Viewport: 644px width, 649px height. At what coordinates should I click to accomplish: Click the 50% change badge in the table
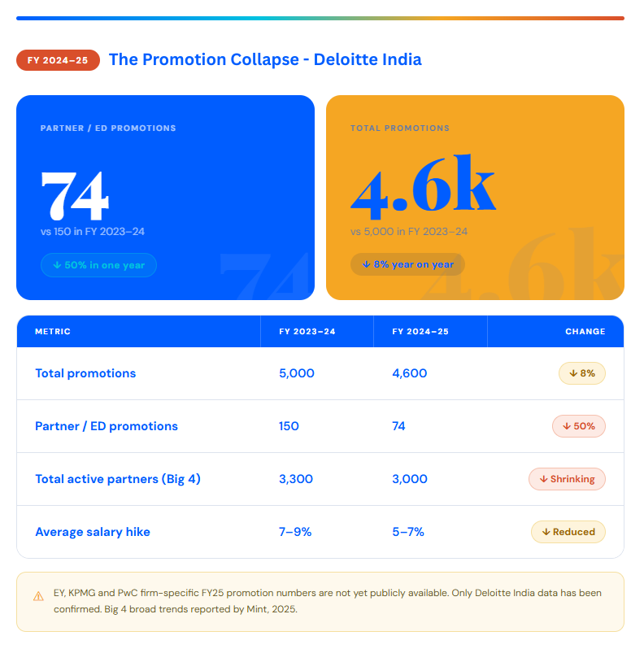(578, 426)
